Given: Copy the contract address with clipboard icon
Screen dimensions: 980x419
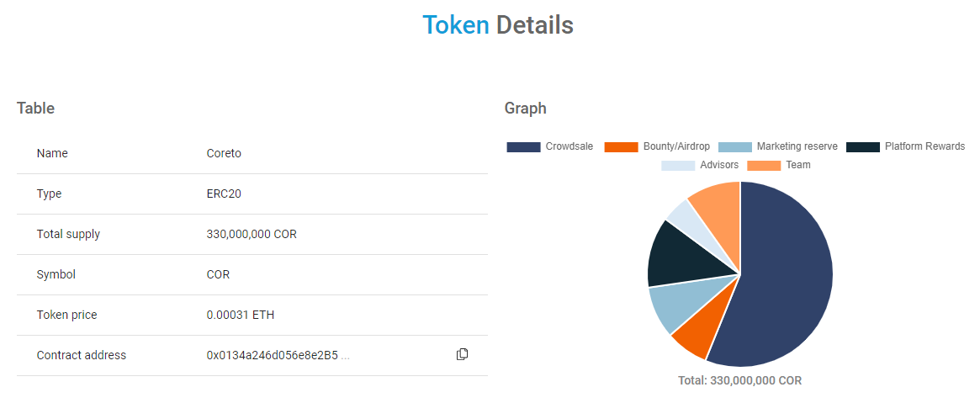Looking at the screenshot, I should (462, 354).
